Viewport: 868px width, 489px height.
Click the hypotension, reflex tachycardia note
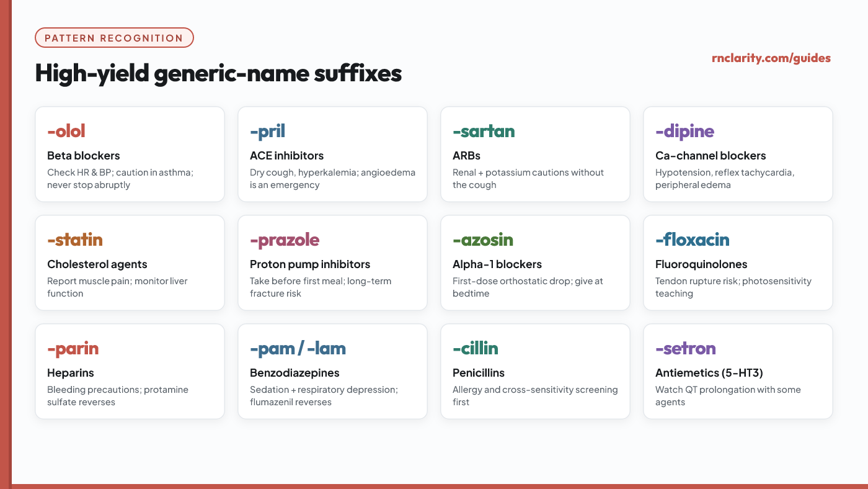click(725, 179)
